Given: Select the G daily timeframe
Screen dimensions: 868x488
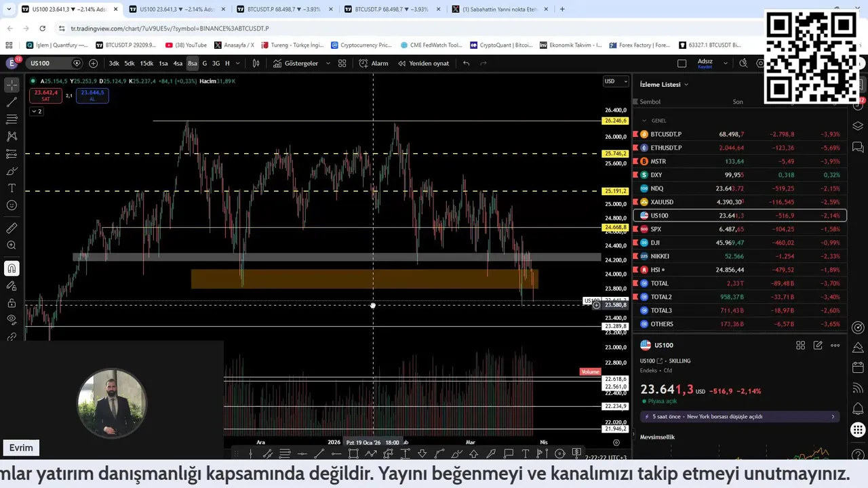Looking at the screenshot, I should (x=205, y=63).
